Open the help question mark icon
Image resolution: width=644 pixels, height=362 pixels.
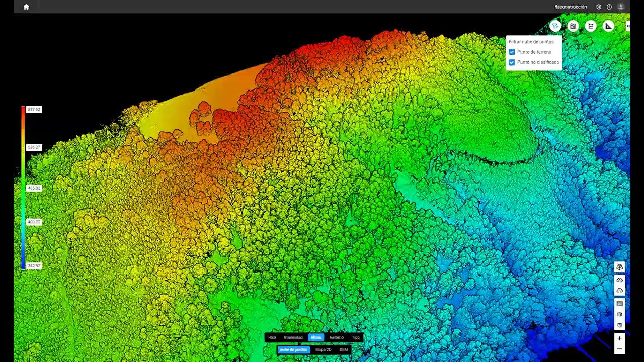point(609,7)
